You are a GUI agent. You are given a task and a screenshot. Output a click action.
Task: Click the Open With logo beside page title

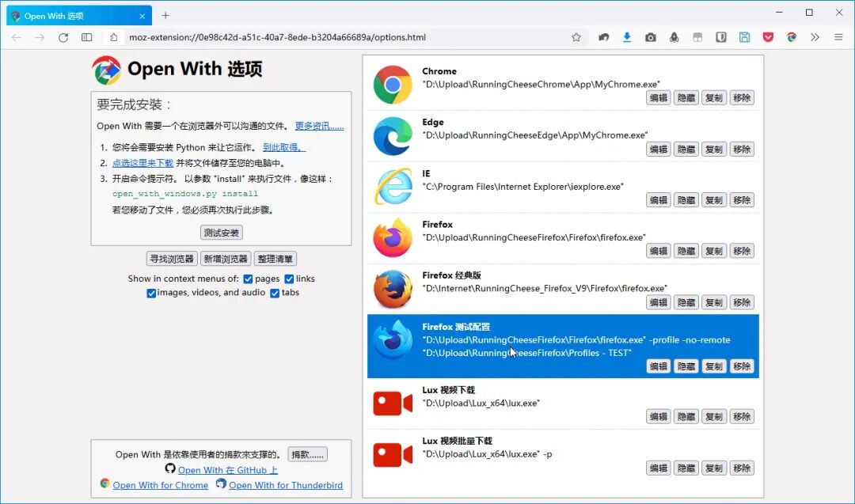click(x=106, y=70)
